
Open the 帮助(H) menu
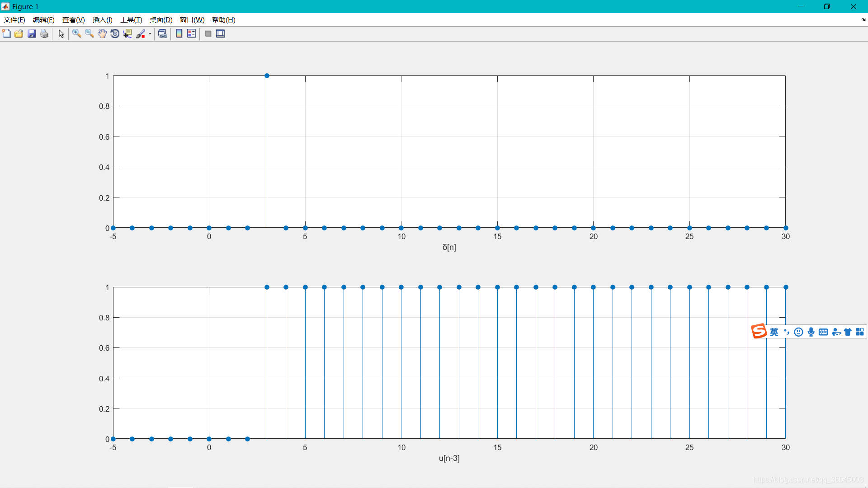[223, 20]
